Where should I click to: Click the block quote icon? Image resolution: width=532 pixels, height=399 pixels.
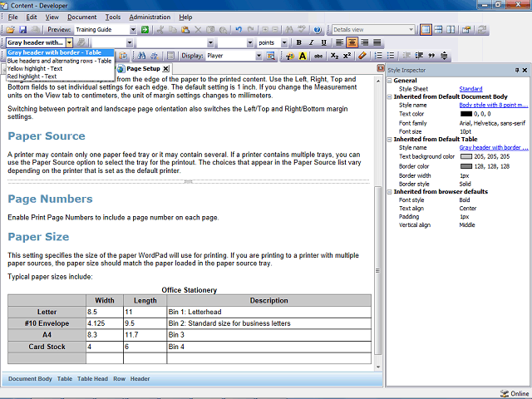coord(431,56)
